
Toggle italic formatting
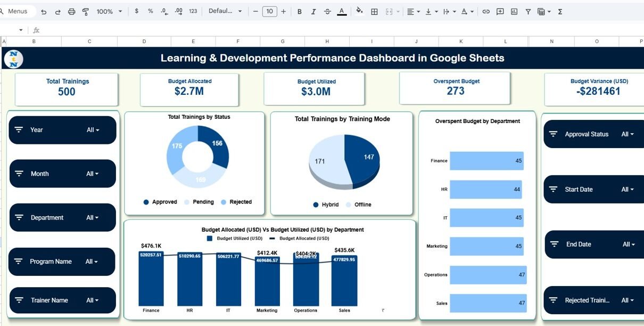tap(313, 12)
